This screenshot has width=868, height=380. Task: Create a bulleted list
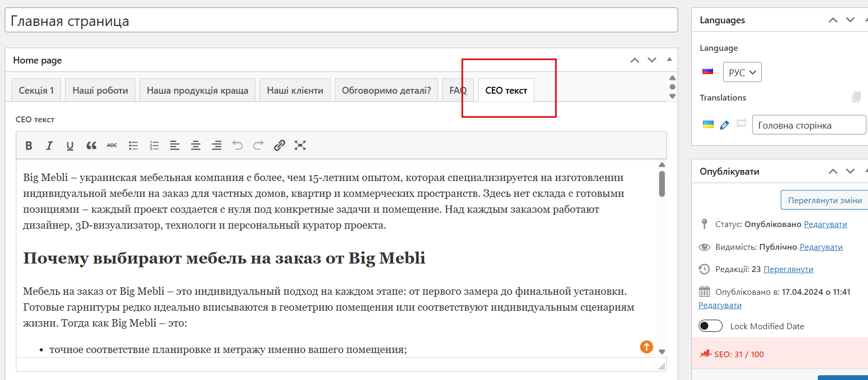pos(133,146)
